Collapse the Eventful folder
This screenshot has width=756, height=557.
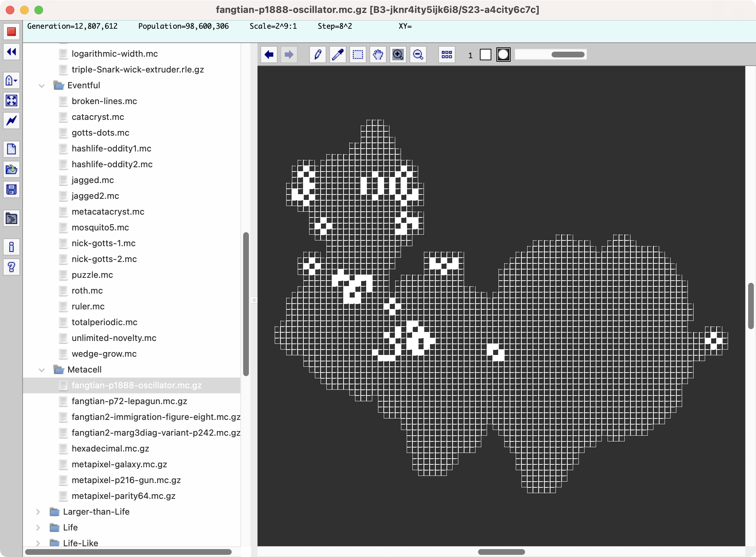[x=42, y=85]
